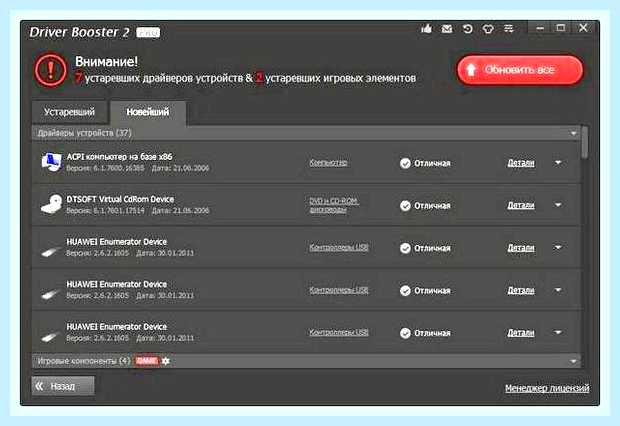
Task: Switch to the Устаревший tab
Action: click(69, 112)
